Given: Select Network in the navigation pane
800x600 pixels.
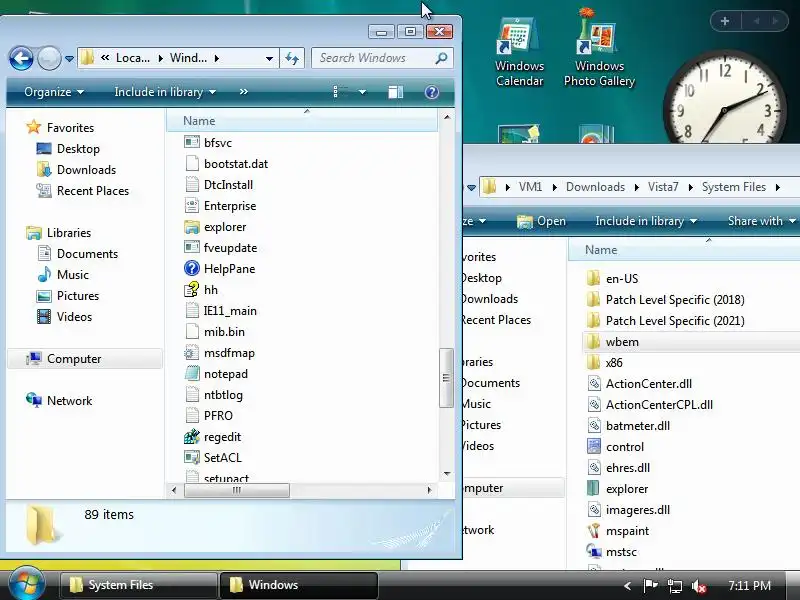Looking at the screenshot, I should click(x=69, y=401).
